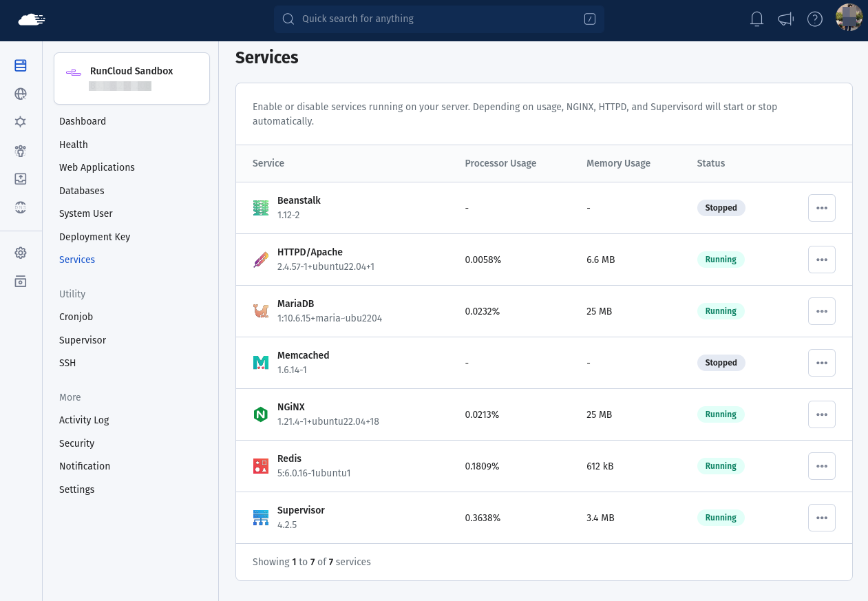Click the announcements megaphone icon
Viewport: 868px width, 601px height.
tap(785, 19)
